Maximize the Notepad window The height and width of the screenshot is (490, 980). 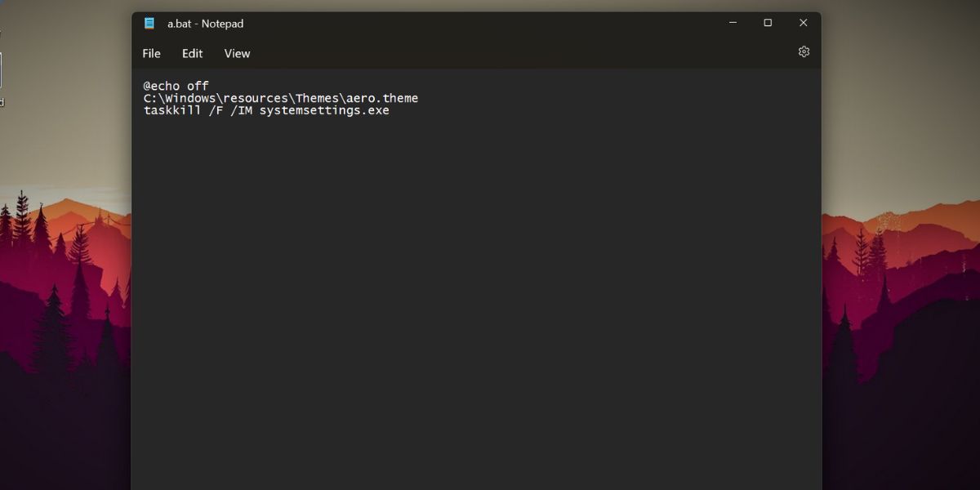point(768,23)
